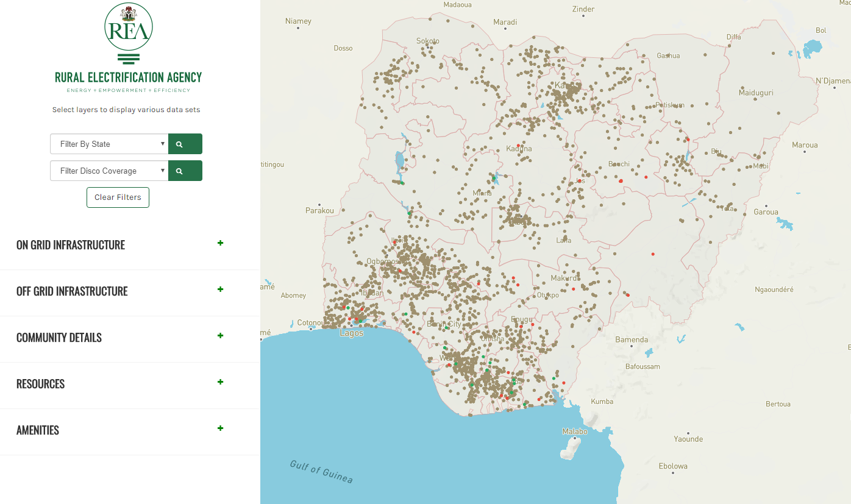Expand the OFF GRID INFRASTRUCTURE section heading
The height and width of the screenshot is (504, 851).
click(x=72, y=291)
